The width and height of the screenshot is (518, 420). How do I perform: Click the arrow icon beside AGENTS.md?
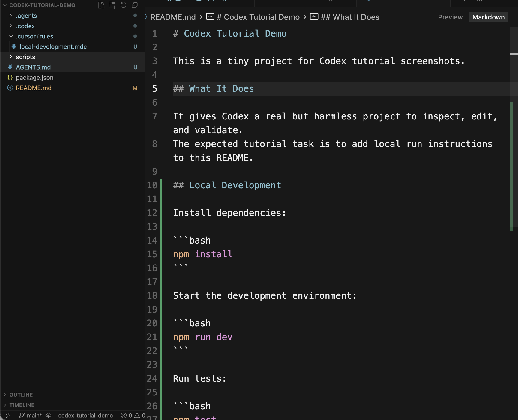point(10,67)
